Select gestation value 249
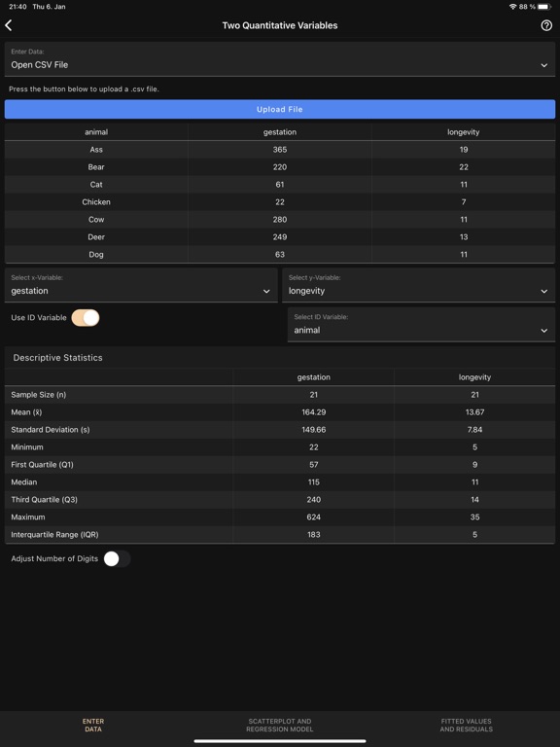 pyautogui.click(x=280, y=236)
